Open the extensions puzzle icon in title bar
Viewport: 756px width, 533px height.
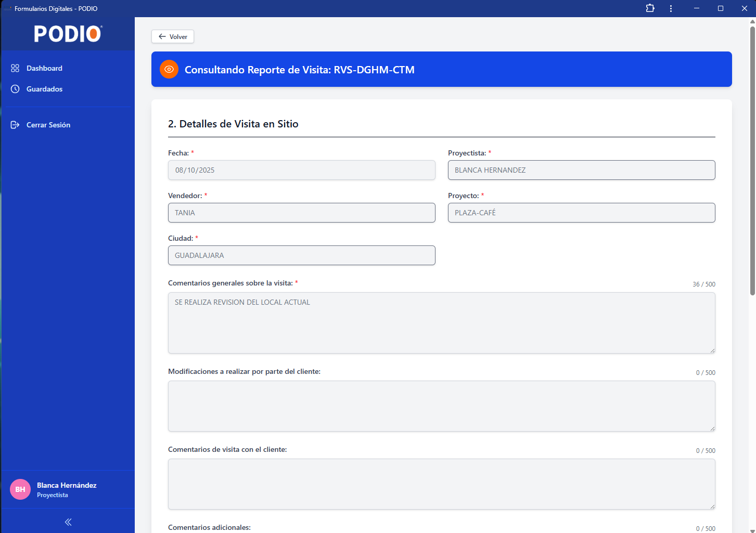pyautogui.click(x=650, y=8)
